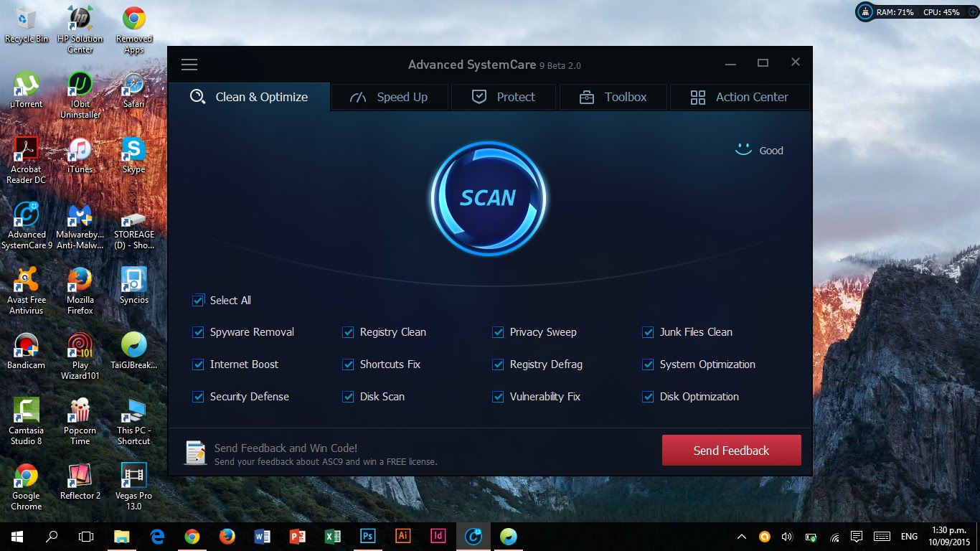Expand the hidden system tray icons chevron

(742, 537)
